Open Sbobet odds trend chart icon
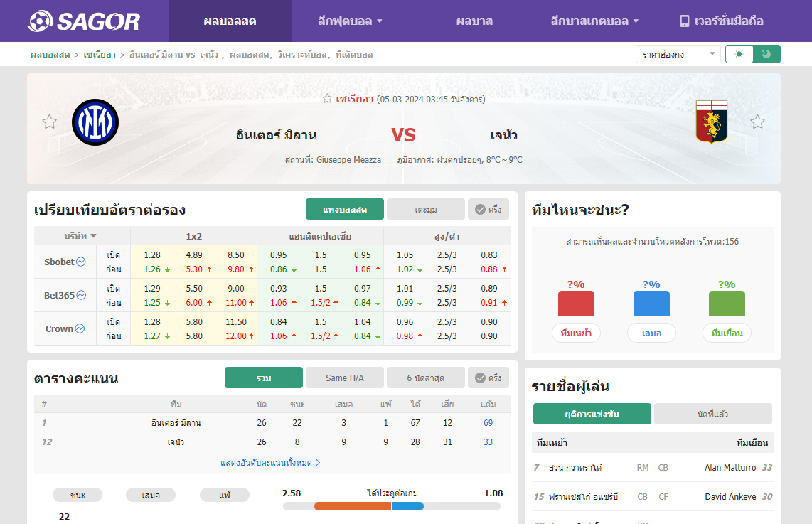The image size is (812, 524). (81, 262)
